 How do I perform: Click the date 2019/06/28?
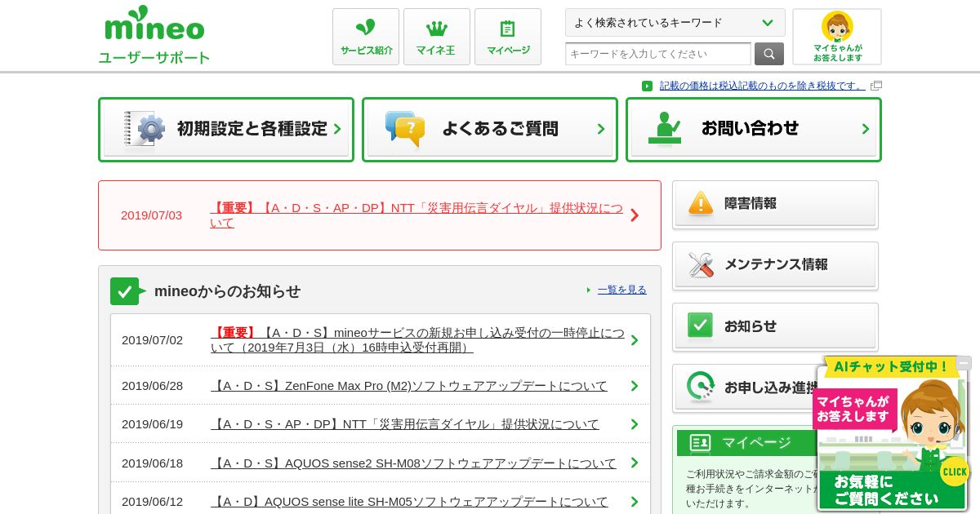[x=152, y=386]
